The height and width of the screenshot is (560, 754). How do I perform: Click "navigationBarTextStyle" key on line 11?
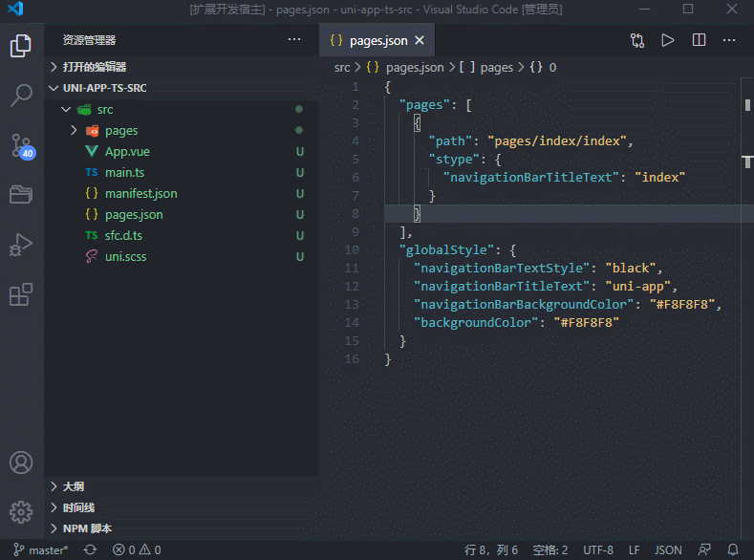click(502, 269)
